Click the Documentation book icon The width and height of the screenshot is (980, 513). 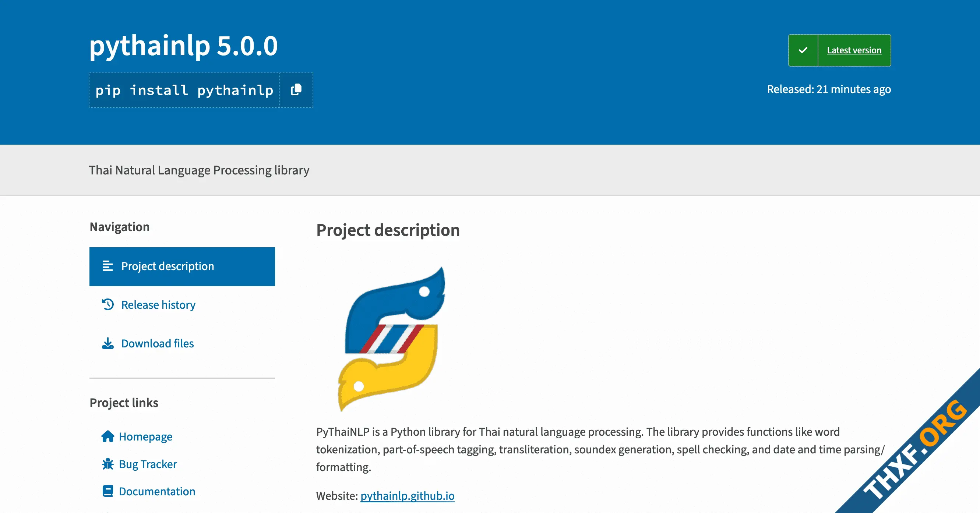click(107, 491)
